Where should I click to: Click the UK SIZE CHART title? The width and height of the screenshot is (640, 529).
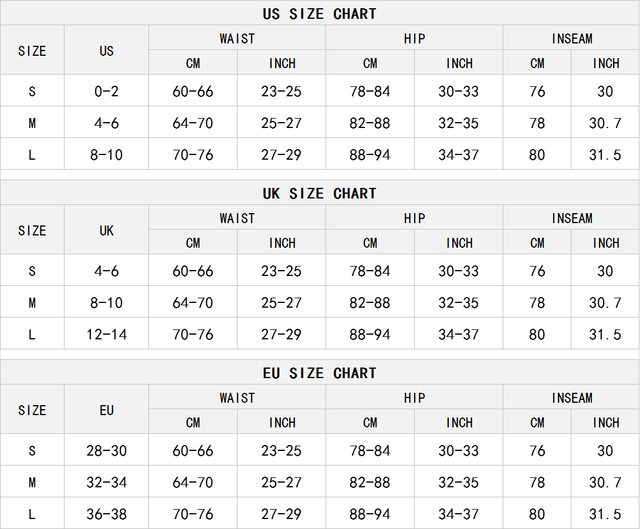(320, 193)
